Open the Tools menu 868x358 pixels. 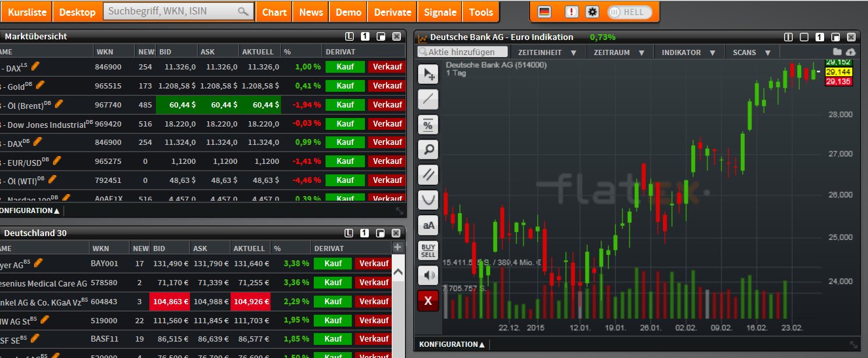click(481, 12)
